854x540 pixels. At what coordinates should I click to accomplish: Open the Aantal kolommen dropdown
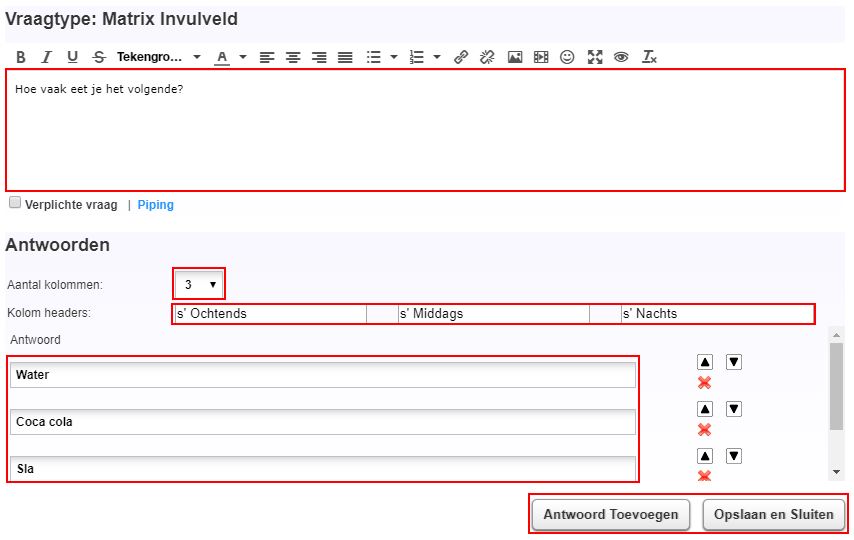click(199, 285)
